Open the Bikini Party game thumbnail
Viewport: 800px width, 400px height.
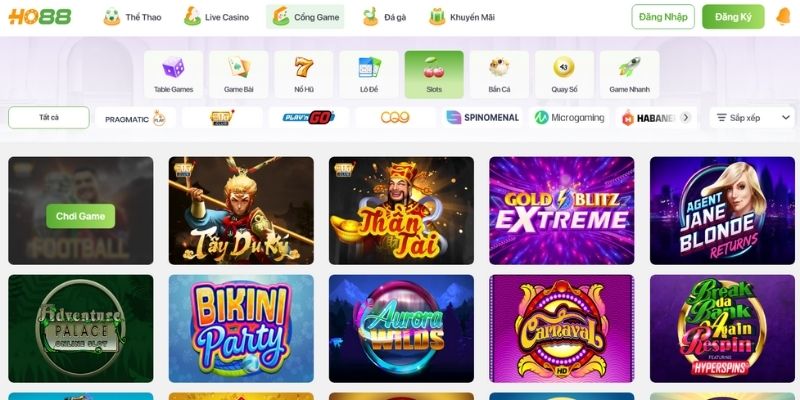click(241, 329)
